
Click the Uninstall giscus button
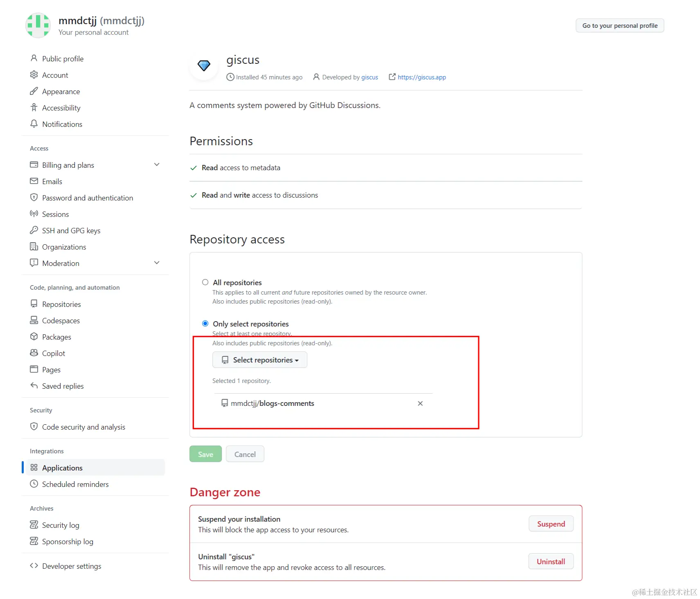(x=551, y=562)
